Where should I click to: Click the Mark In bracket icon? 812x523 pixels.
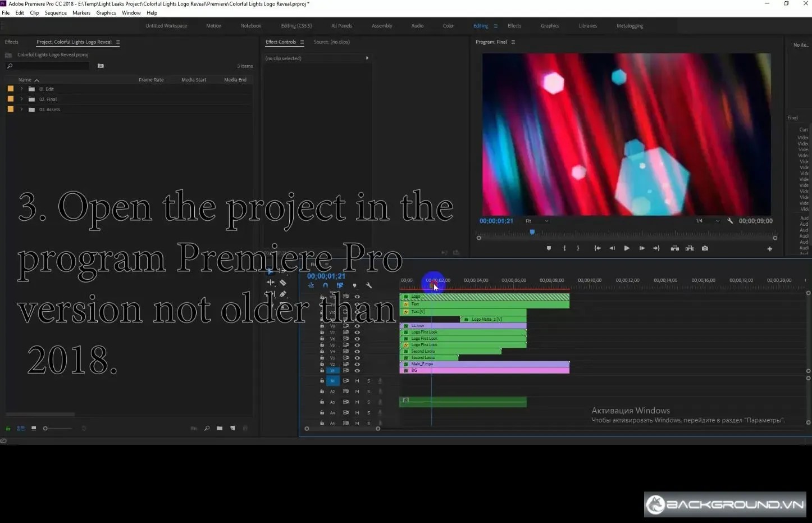tap(564, 248)
